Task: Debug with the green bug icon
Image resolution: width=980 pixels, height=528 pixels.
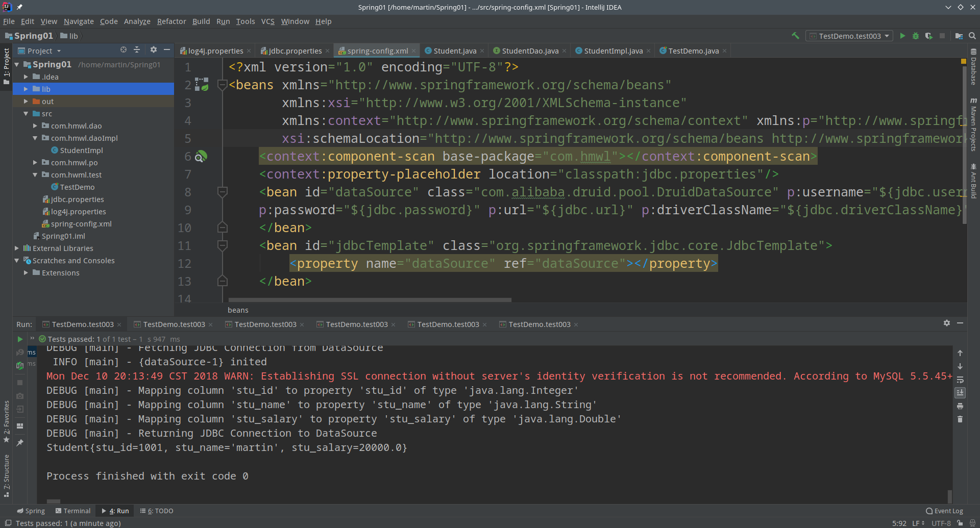Action: click(916, 36)
